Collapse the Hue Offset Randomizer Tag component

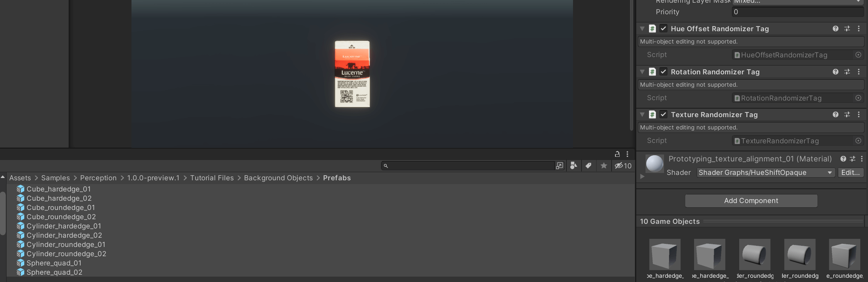[642, 29]
